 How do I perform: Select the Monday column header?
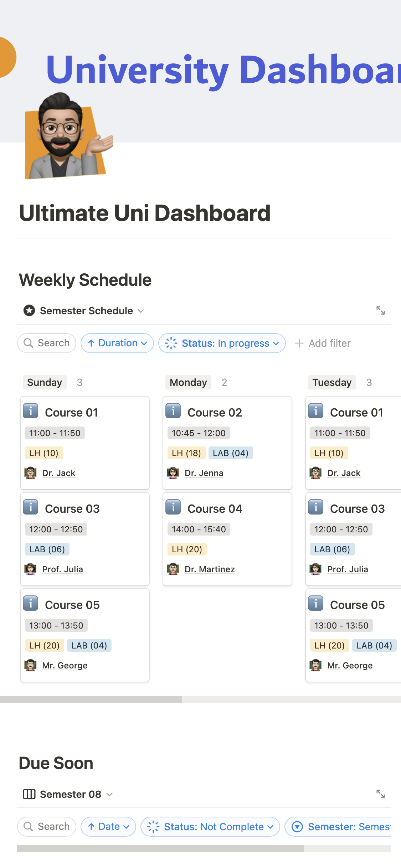188,382
